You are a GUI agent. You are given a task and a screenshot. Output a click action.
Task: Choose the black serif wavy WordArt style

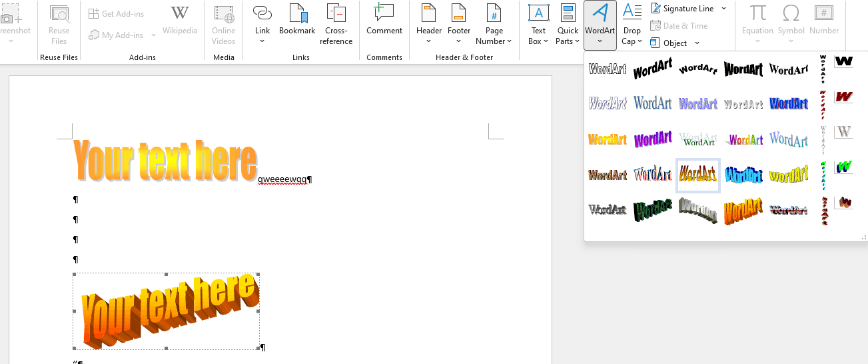[x=789, y=69]
